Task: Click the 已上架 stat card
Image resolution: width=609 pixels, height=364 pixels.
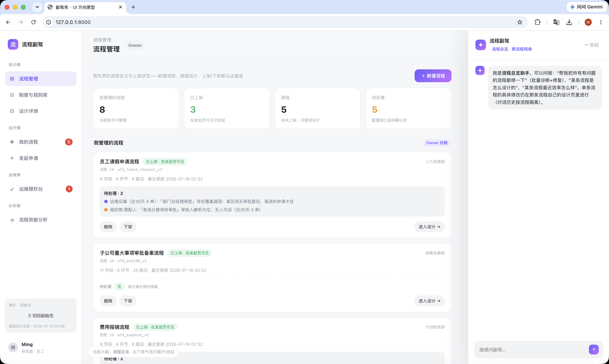Action: (227, 108)
